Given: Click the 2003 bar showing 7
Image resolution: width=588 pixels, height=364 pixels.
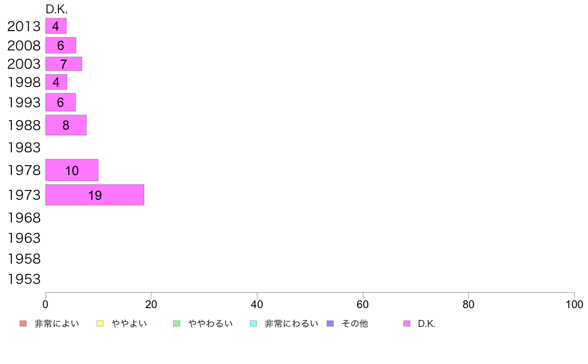Looking at the screenshot, I should coord(64,64).
